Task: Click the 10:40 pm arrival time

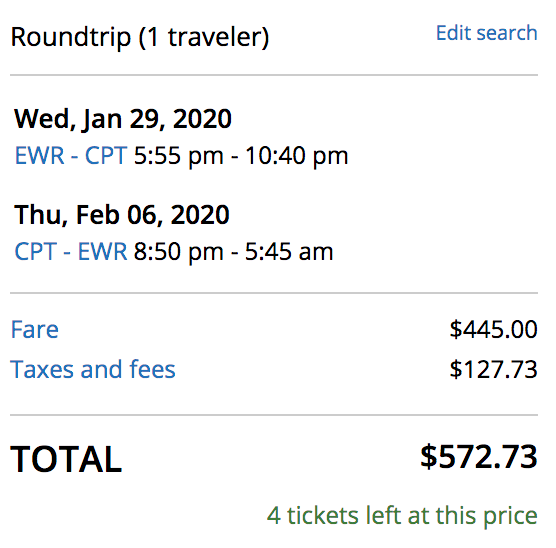Action: coord(297,156)
